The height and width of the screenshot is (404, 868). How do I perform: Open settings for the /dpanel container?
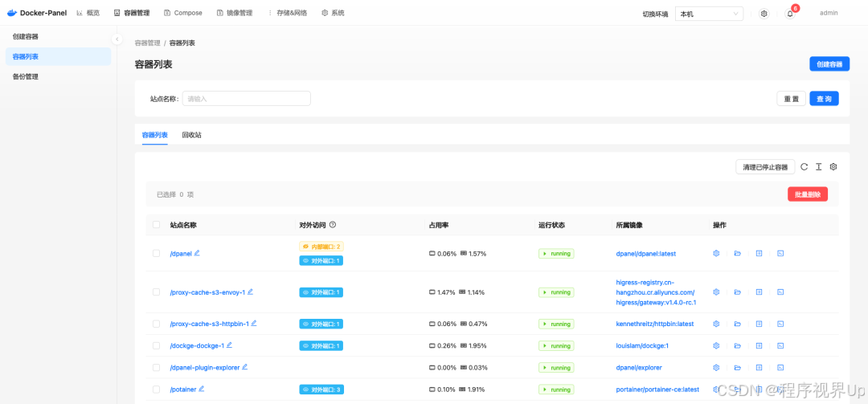(716, 254)
